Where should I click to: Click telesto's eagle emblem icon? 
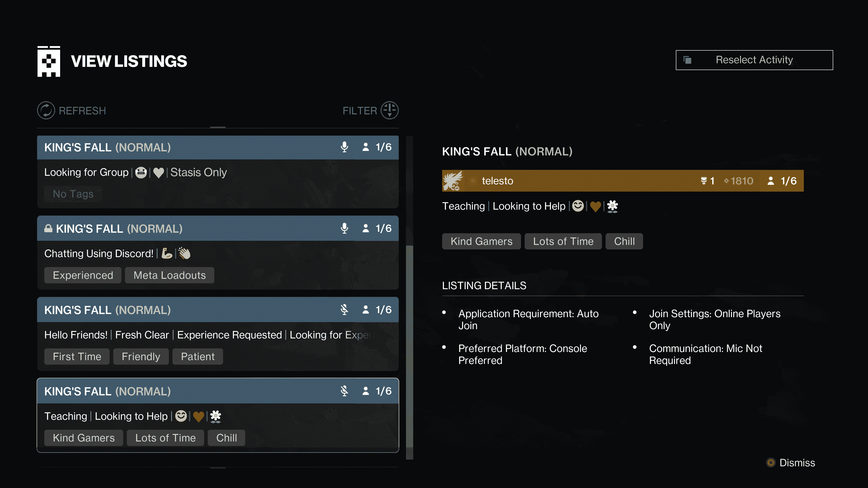pos(453,181)
